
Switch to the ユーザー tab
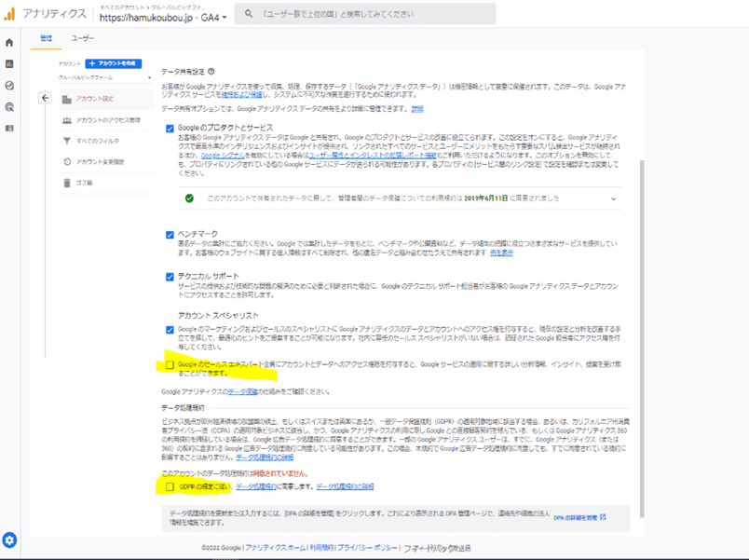pyautogui.click(x=83, y=38)
